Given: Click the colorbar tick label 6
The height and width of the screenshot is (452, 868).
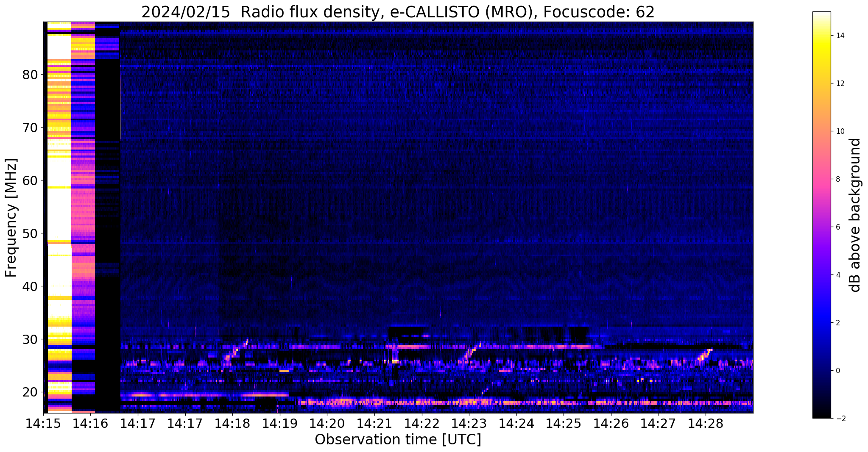Looking at the screenshot, I should click(837, 227).
